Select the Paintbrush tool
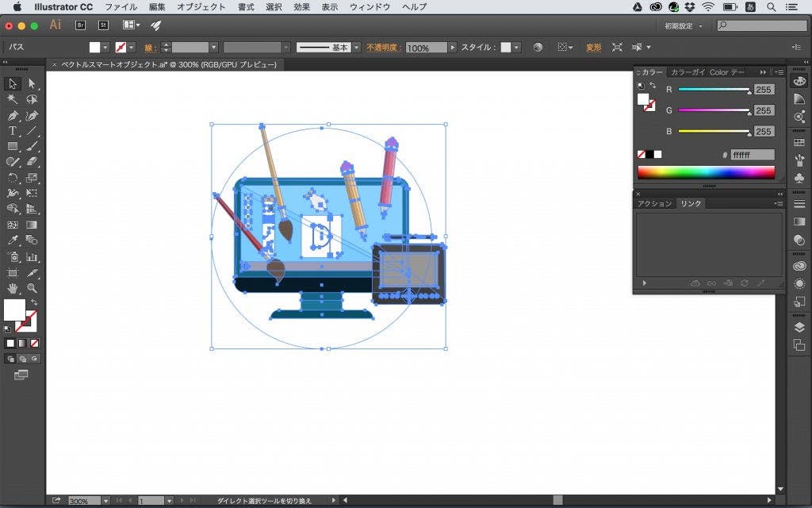Image resolution: width=812 pixels, height=508 pixels. coord(32,146)
